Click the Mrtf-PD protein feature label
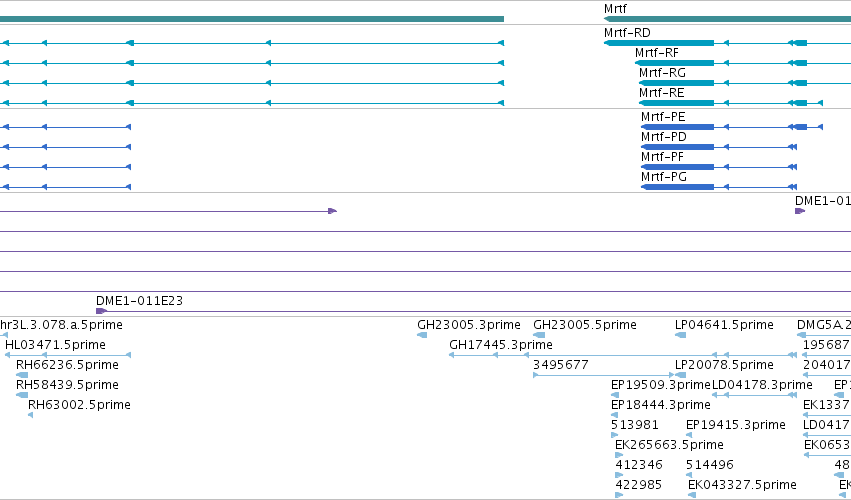This screenshot has height=500, width=851. [664, 137]
